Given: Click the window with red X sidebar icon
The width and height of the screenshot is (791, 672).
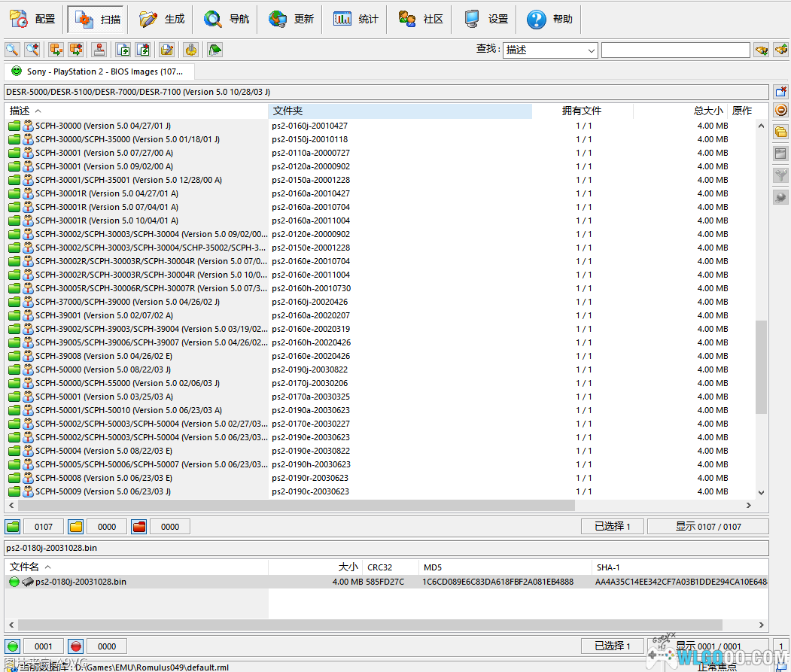Looking at the screenshot, I should [781, 91].
